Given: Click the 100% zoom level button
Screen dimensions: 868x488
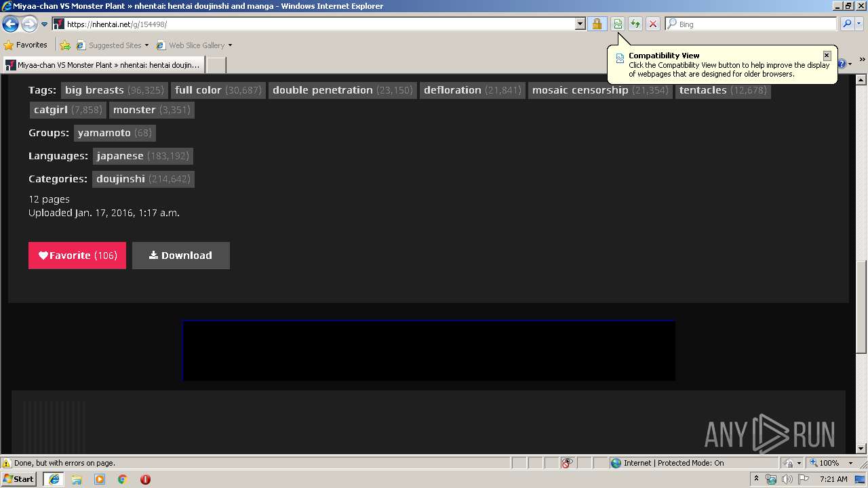Looking at the screenshot, I should [825, 463].
